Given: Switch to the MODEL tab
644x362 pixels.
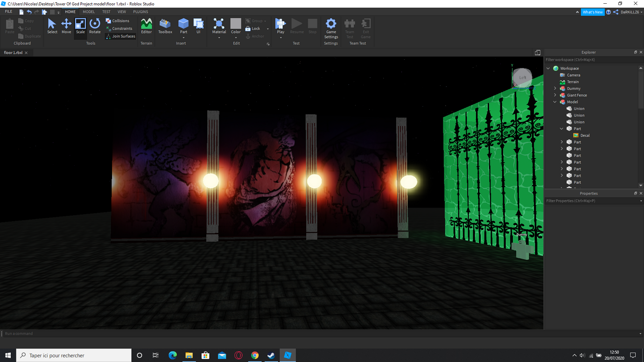Looking at the screenshot, I should point(89,12).
